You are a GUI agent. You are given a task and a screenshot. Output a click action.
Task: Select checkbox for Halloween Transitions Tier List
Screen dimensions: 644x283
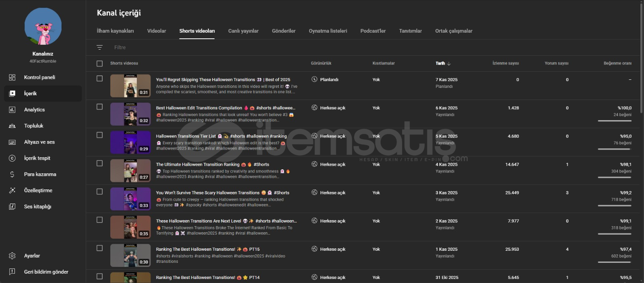coord(99,135)
